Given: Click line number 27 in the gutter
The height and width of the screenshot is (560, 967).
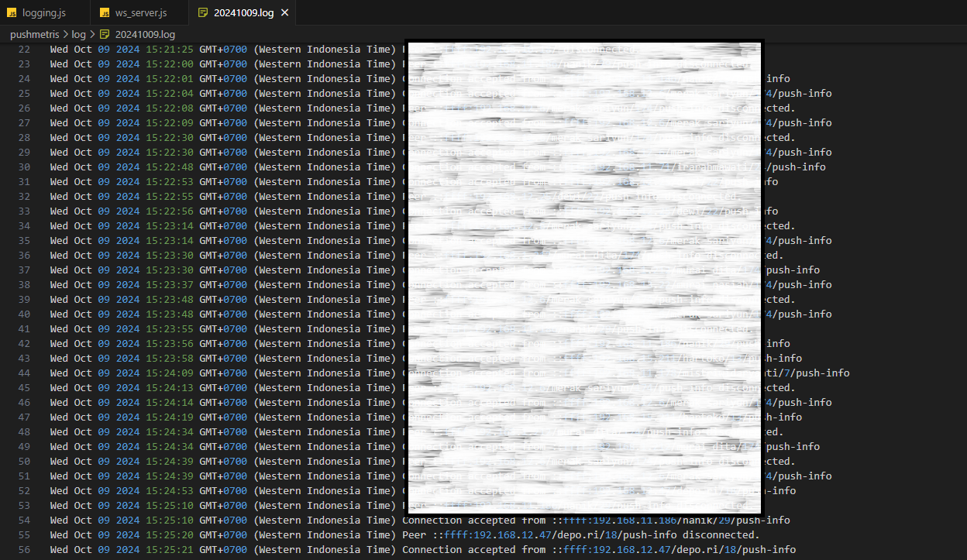Looking at the screenshot, I should [23, 123].
